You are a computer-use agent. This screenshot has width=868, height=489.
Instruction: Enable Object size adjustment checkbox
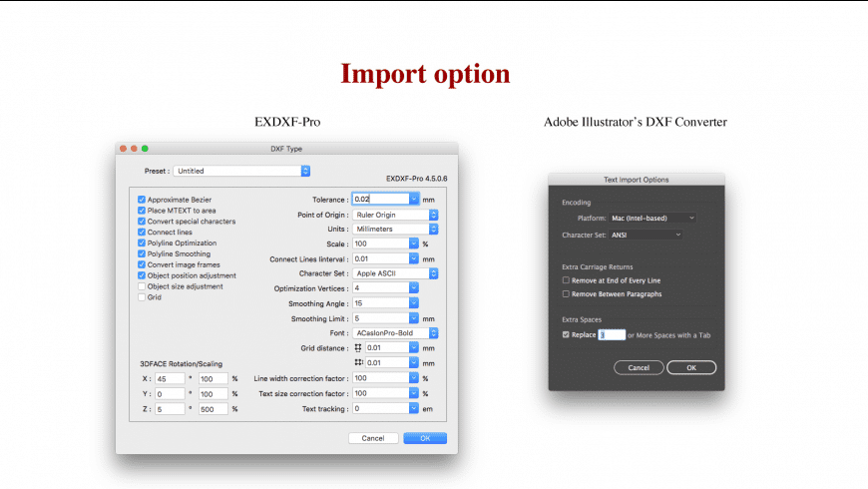[142, 286]
